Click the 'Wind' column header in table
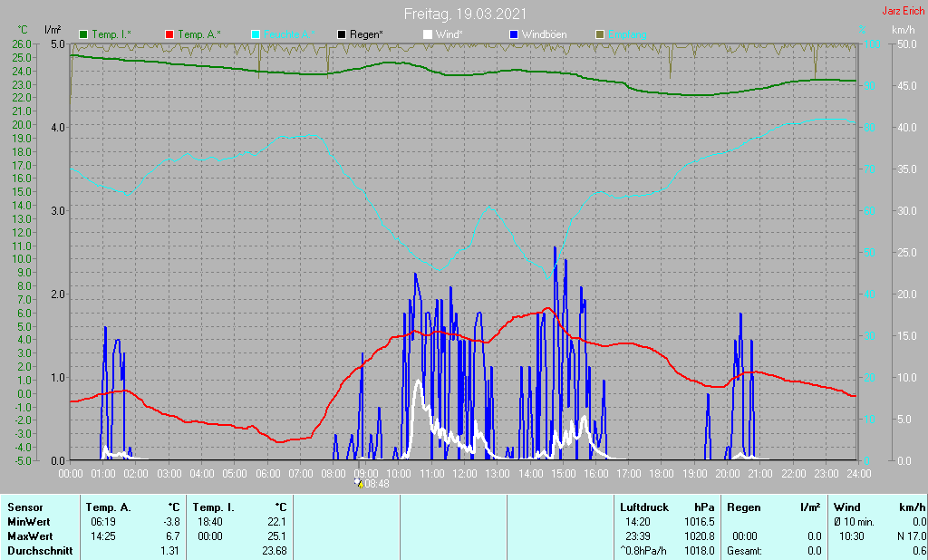The height and width of the screenshot is (560, 928). pyautogui.click(x=847, y=507)
